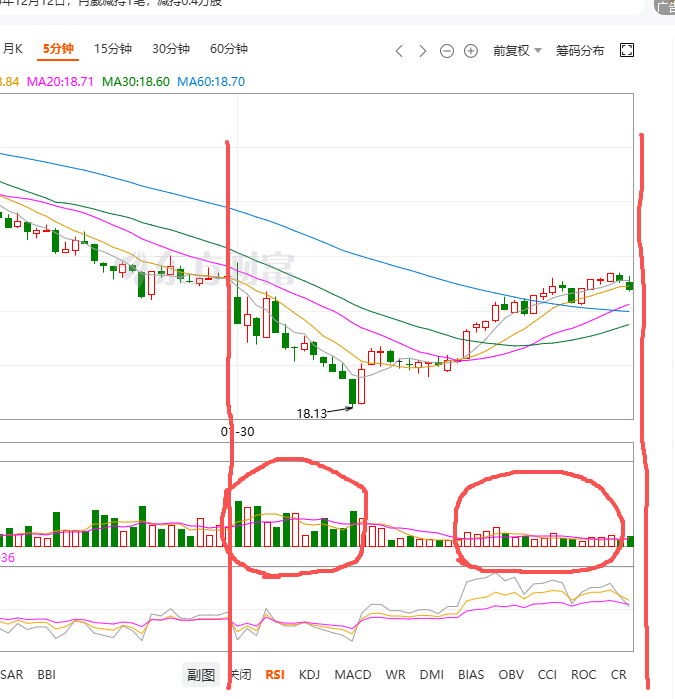Switch to the 月K tab
This screenshot has height=699, width=675.
click(x=12, y=49)
